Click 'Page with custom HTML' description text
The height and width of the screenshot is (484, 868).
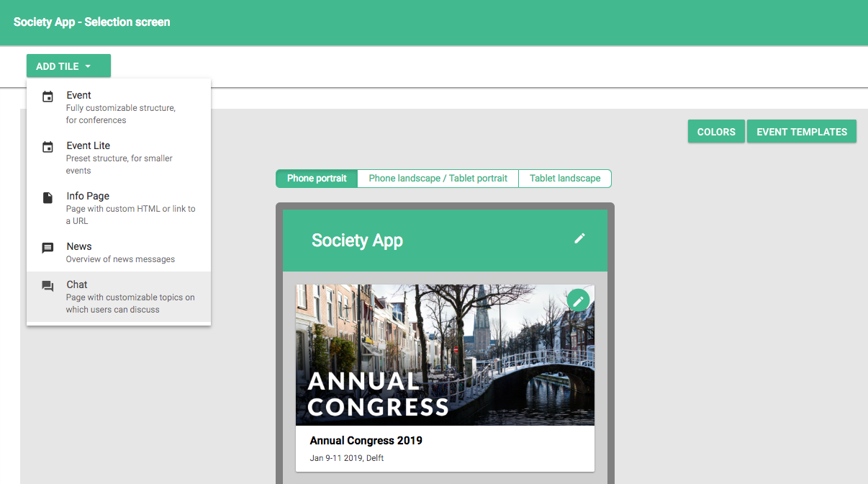pyautogui.click(x=131, y=215)
